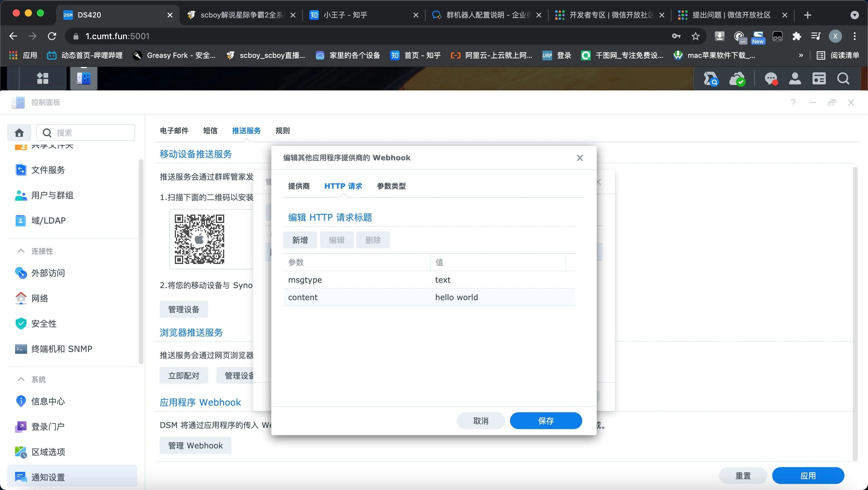Click the Add header button

click(300, 240)
